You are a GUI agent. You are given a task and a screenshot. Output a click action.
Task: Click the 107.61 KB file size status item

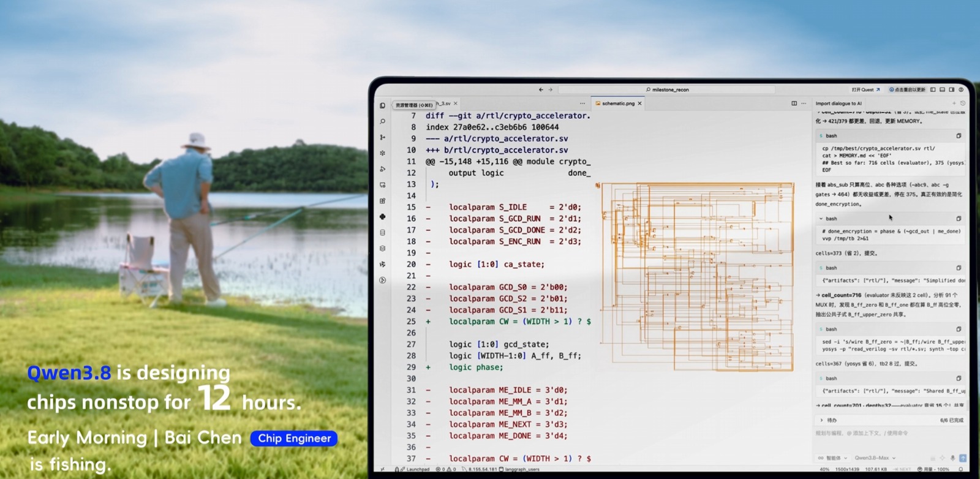(876, 469)
